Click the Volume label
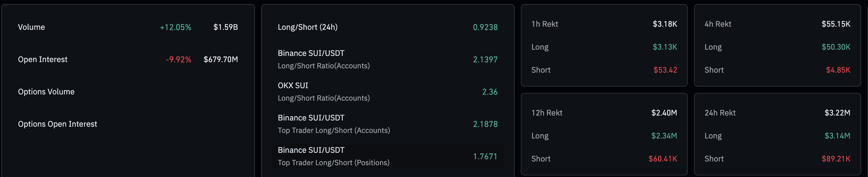 [x=31, y=27]
